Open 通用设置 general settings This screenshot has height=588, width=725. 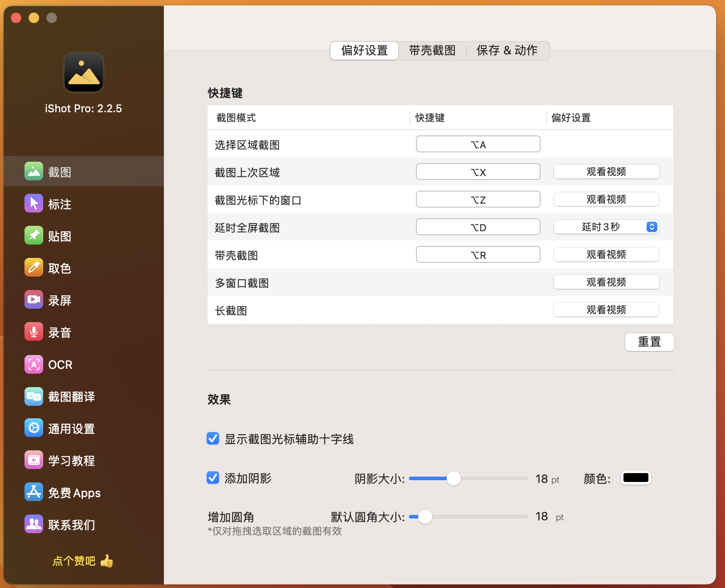[60, 428]
